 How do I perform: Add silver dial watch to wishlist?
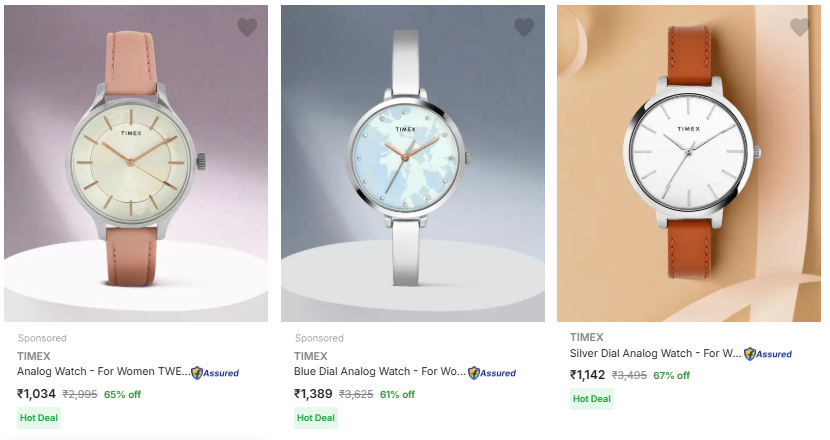(x=800, y=27)
